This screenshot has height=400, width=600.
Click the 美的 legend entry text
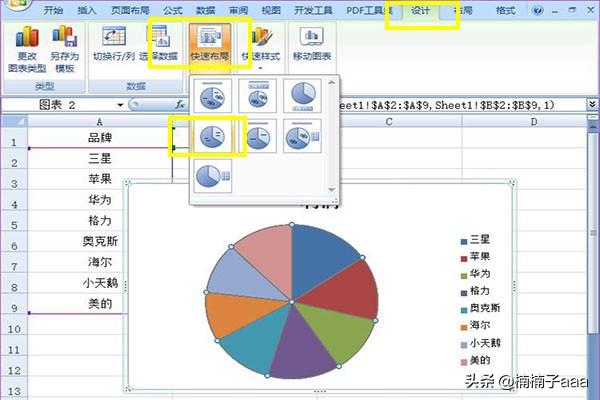pyautogui.click(x=480, y=360)
